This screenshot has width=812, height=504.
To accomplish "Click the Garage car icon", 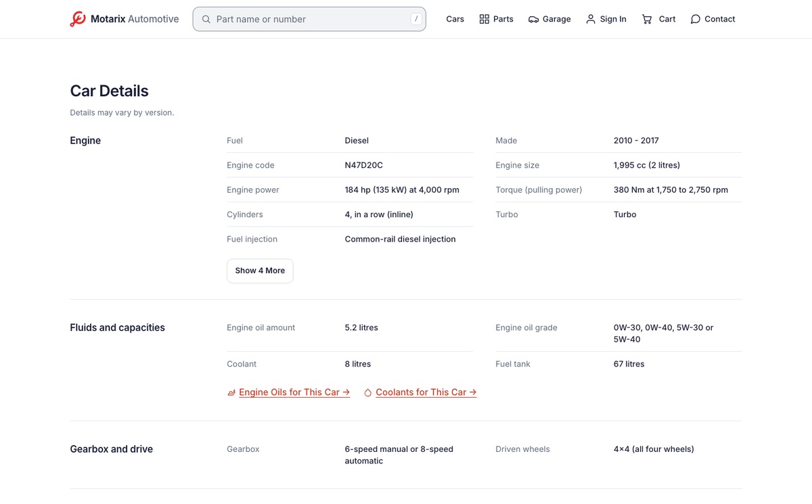I will (533, 19).
